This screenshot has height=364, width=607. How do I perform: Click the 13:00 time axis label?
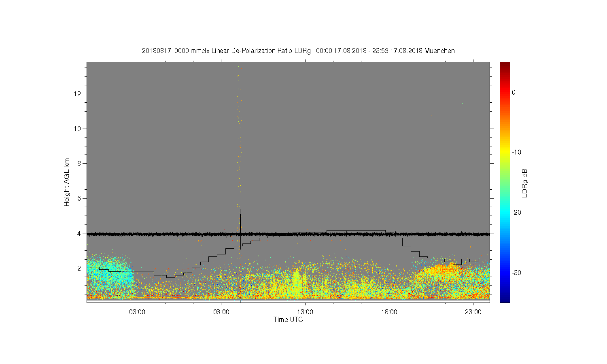click(305, 312)
